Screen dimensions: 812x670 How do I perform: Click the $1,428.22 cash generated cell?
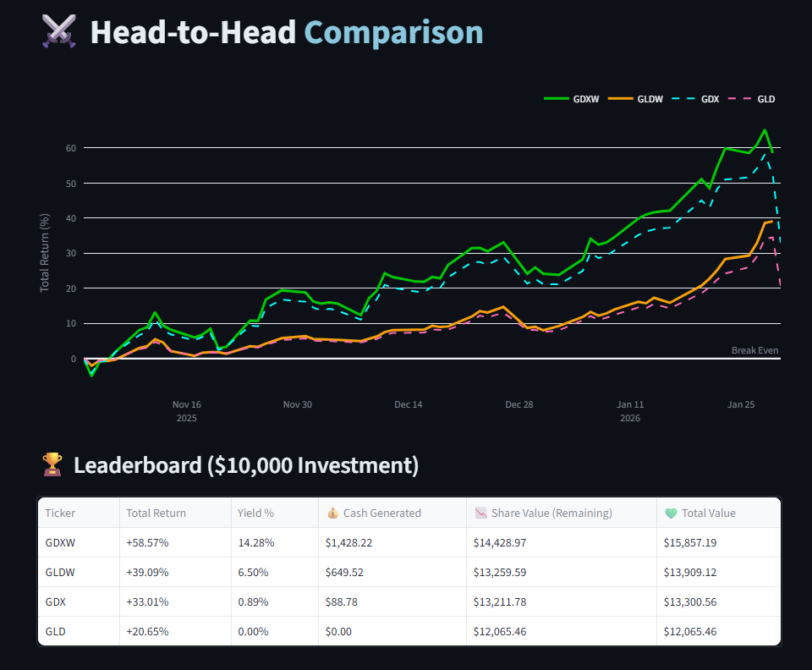pyautogui.click(x=392, y=542)
